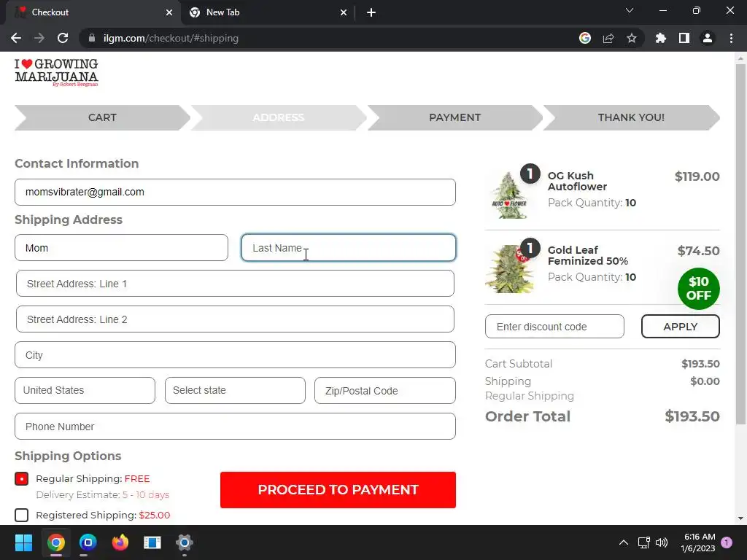Screen dimensions: 747x560
Task: Open the Windows Start menu
Action: [23, 542]
